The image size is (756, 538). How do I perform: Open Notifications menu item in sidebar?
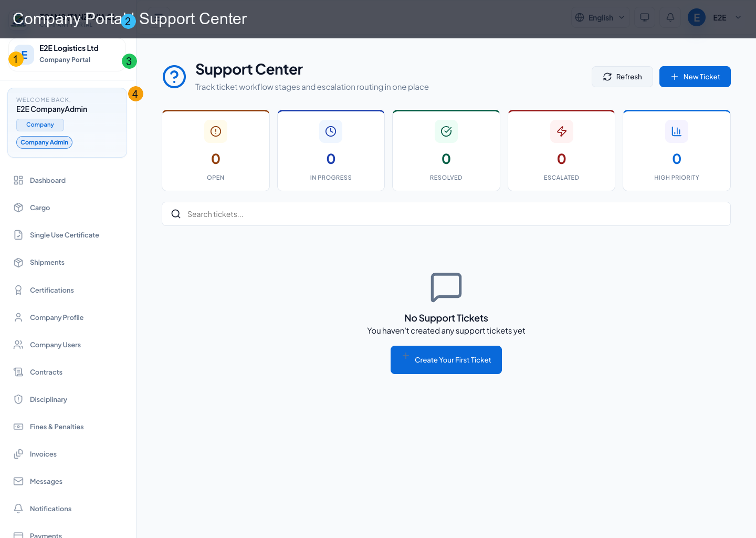(68, 509)
